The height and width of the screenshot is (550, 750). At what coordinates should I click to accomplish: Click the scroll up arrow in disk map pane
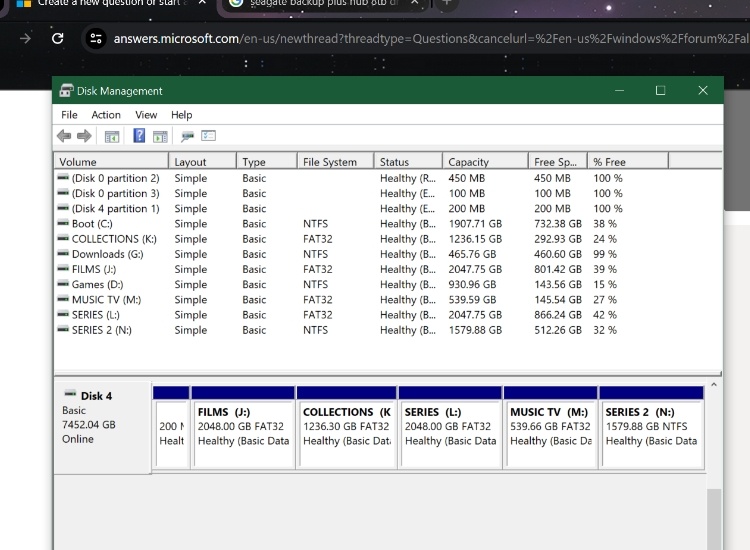[714, 385]
